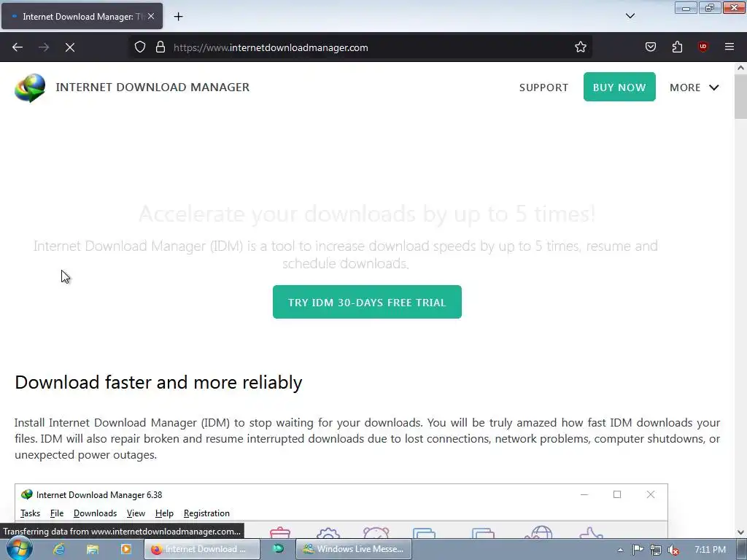This screenshot has height=560, width=747.
Task: Open the Firefox hamburger application menu
Action: pyautogui.click(x=729, y=47)
